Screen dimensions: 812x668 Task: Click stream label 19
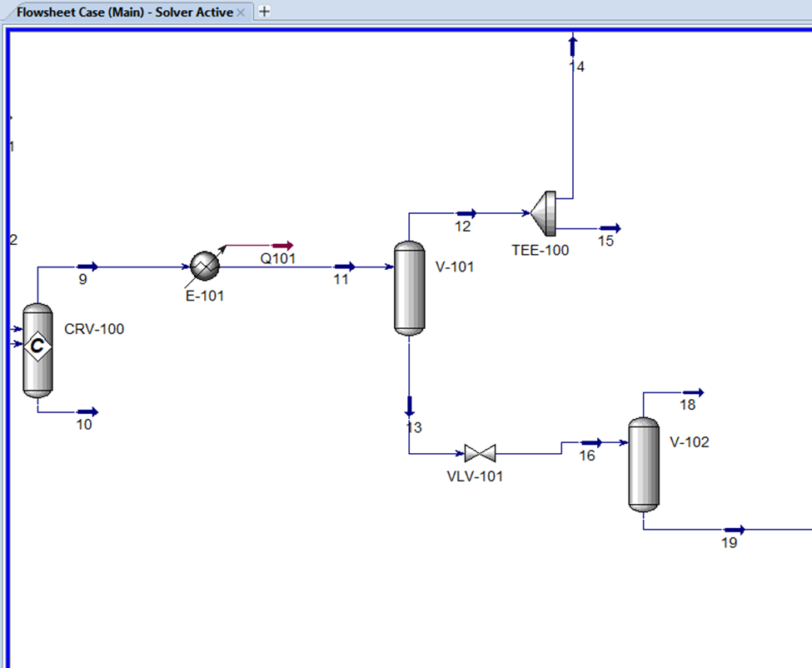730,543
